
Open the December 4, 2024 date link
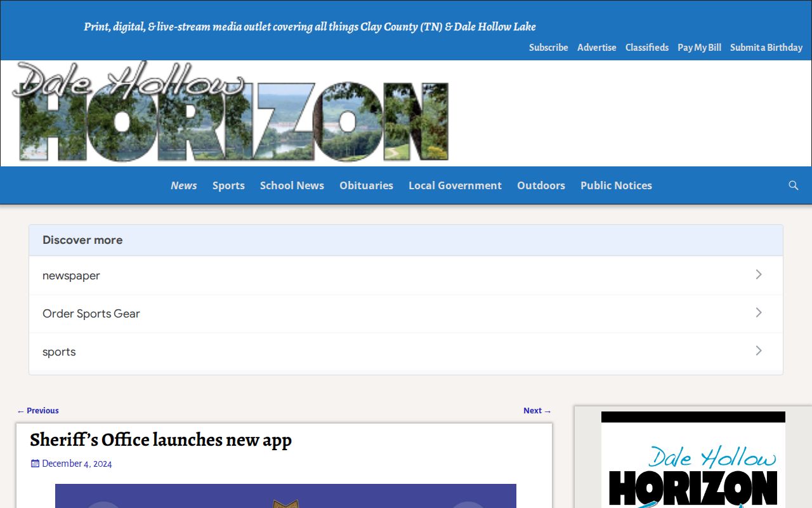[77, 464]
